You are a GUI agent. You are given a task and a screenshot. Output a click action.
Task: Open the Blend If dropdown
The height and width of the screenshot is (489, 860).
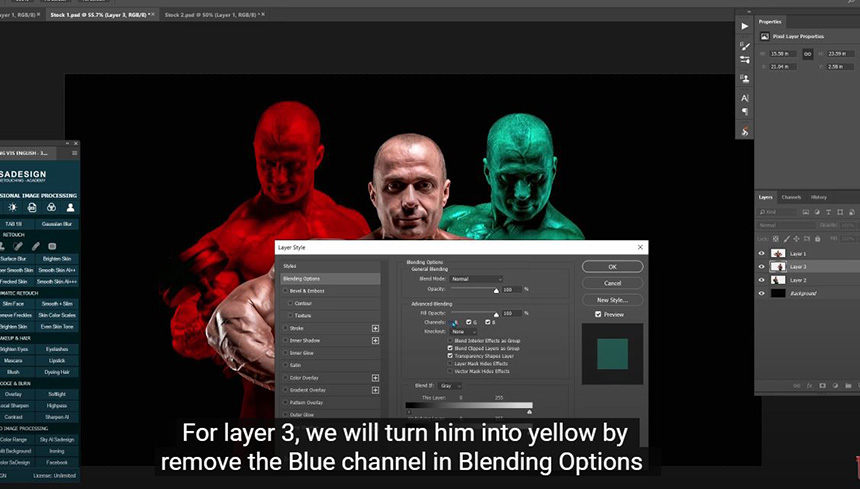click(x=449, y=385)
